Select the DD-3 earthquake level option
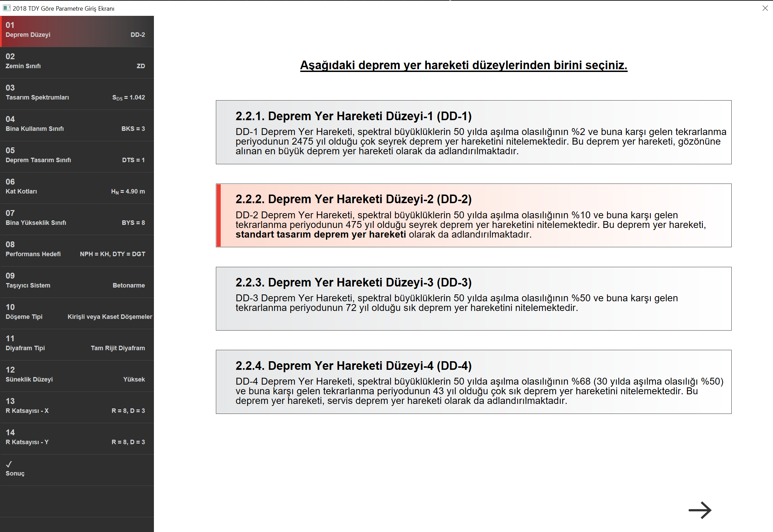Screen dimensions: 773x532 (x=473, y=299)
